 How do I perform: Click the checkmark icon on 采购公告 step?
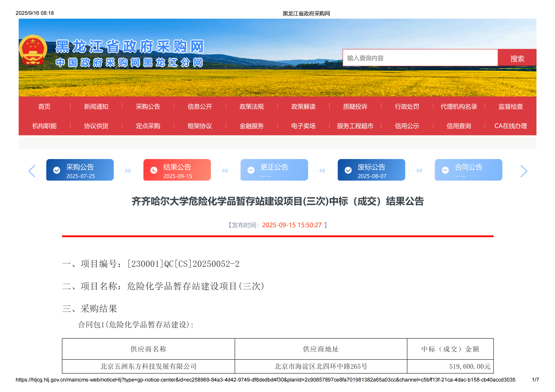pyautogui.click(x=57, y=170)
